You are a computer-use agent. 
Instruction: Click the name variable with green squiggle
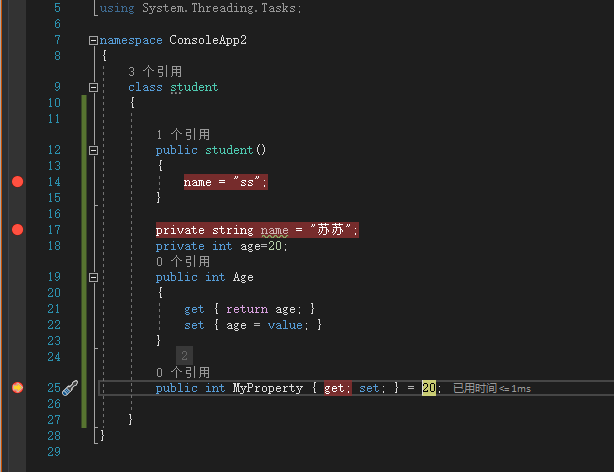click(x=274, y=230)
